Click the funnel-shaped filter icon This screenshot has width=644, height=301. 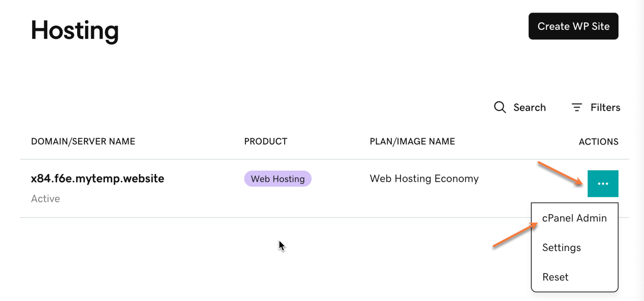click(x=576, y=107)
